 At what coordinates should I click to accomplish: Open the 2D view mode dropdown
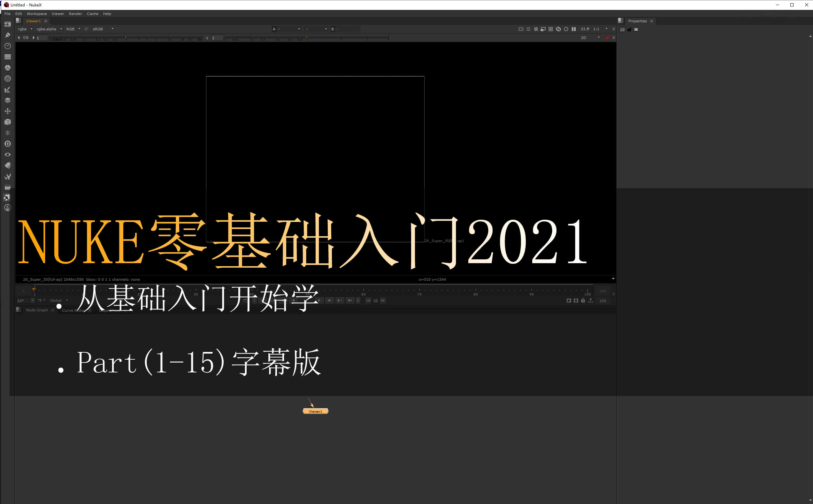pyautogui.click(x=590, y=38)
